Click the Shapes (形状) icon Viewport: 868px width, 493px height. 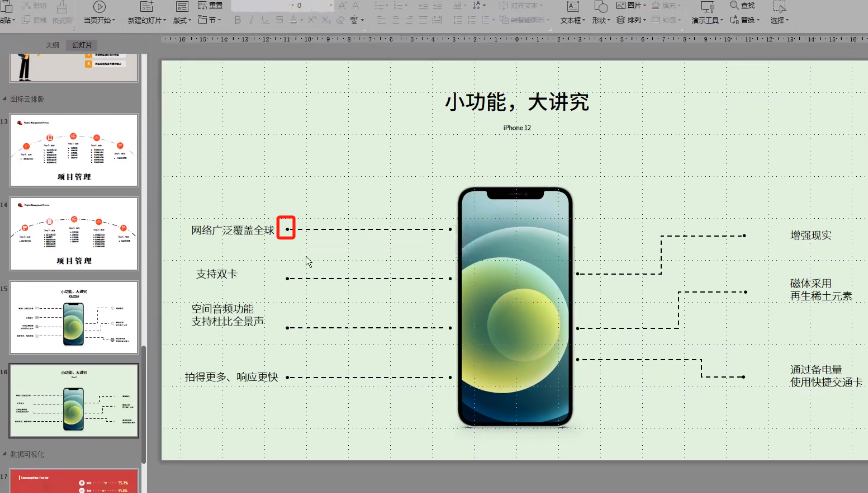600,7
